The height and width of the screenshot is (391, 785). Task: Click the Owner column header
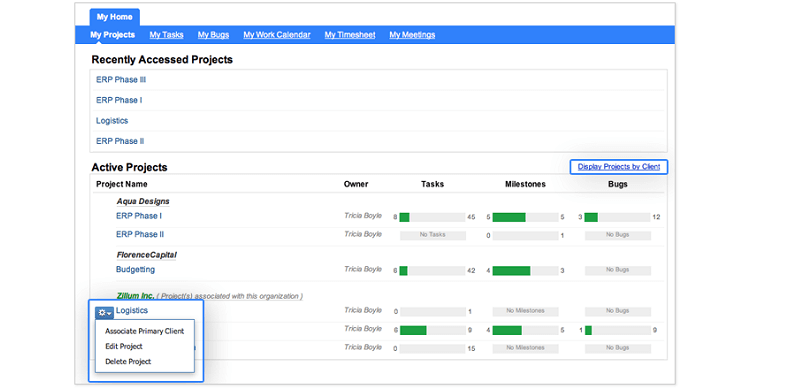356,184
